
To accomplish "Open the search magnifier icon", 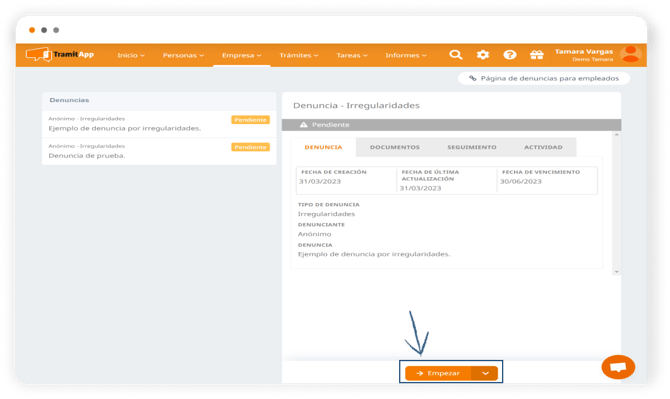I will point(455,55).
